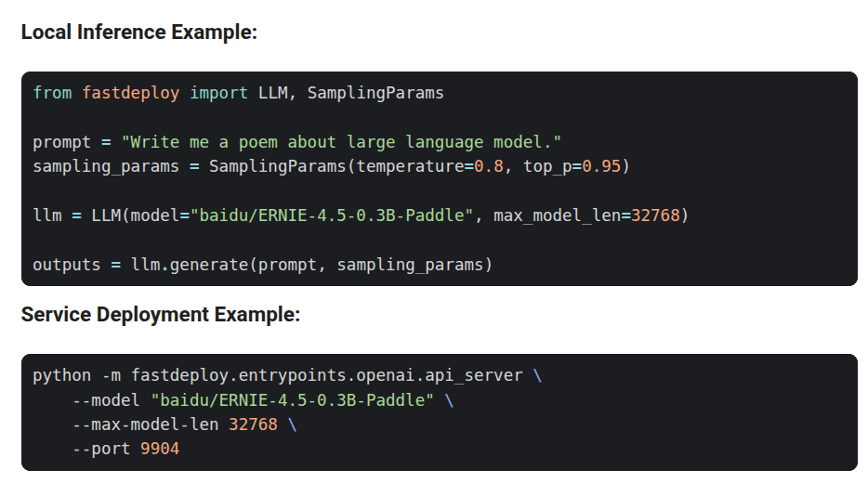Image resolution: width=868 pixels, height=483 pixels.
Task: Click the top_p value 0.95
Action: [x=601, y=166]
